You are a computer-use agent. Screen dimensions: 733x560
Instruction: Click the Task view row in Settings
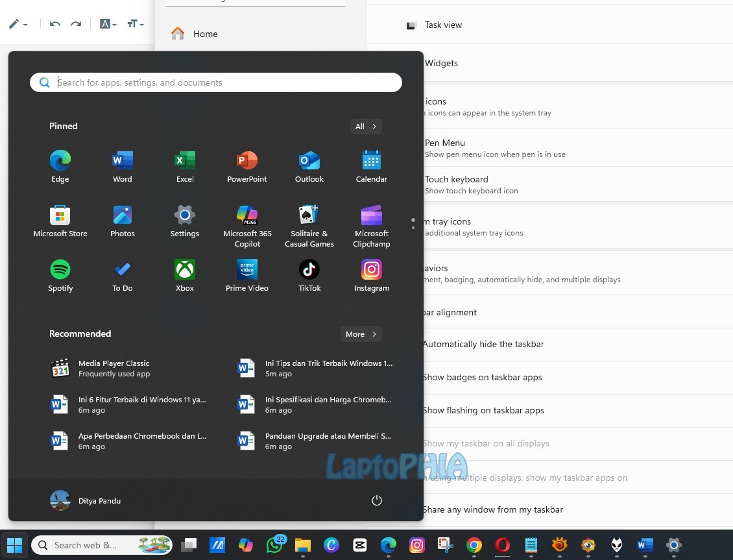pos(550,25)
